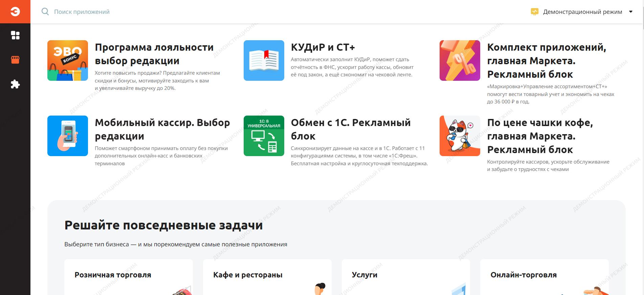
Task: Select the Услуги business card
Action: (406, 277)
